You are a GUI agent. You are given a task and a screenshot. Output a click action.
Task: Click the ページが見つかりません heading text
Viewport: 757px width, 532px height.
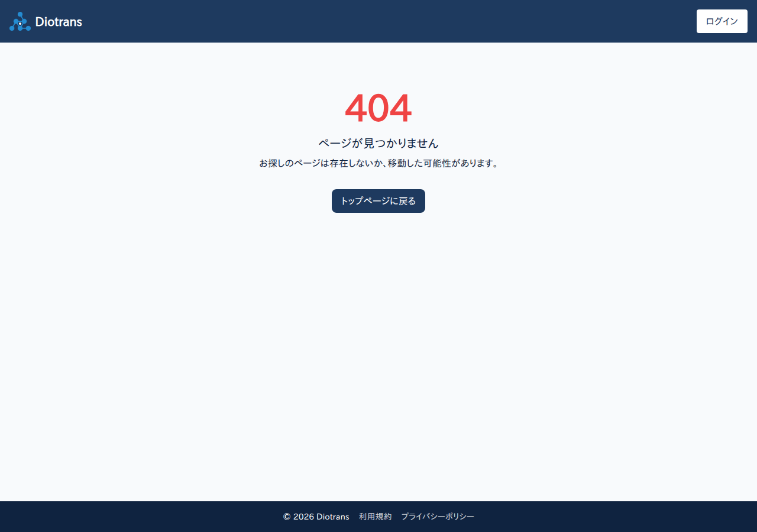tap(378, 143)
